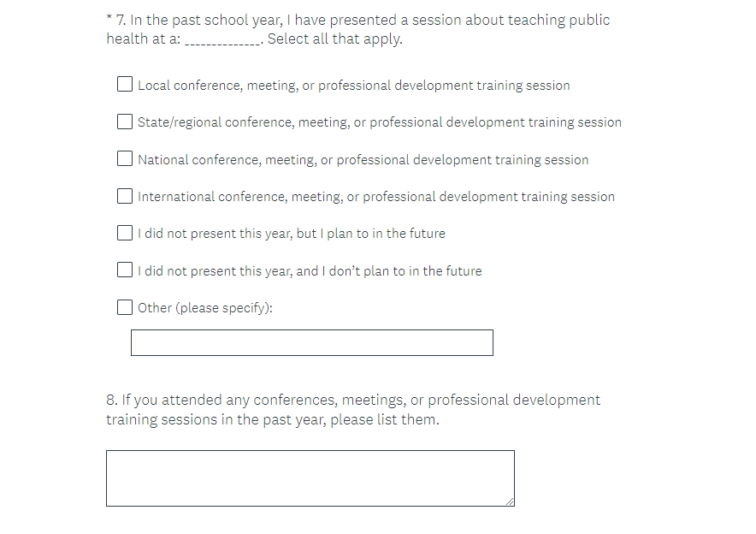Check 'did not present, but plan to' box
This screenshot has height=534, width=756.
[125, 233]
